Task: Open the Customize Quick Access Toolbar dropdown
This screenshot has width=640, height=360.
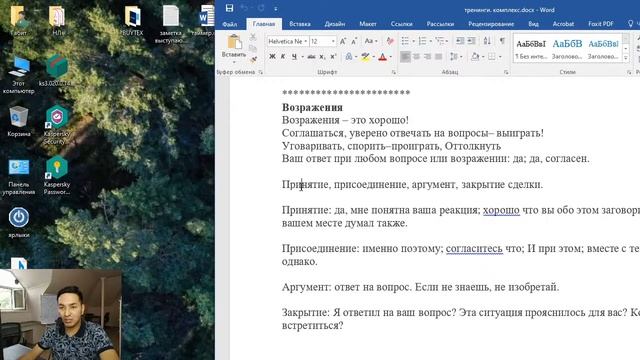Action: pos(276,9)
